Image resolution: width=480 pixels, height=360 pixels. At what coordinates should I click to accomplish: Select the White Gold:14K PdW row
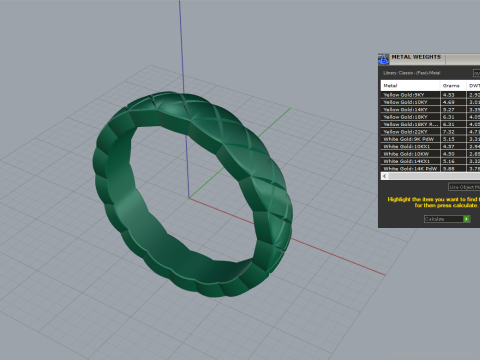(x=430, y=168)
